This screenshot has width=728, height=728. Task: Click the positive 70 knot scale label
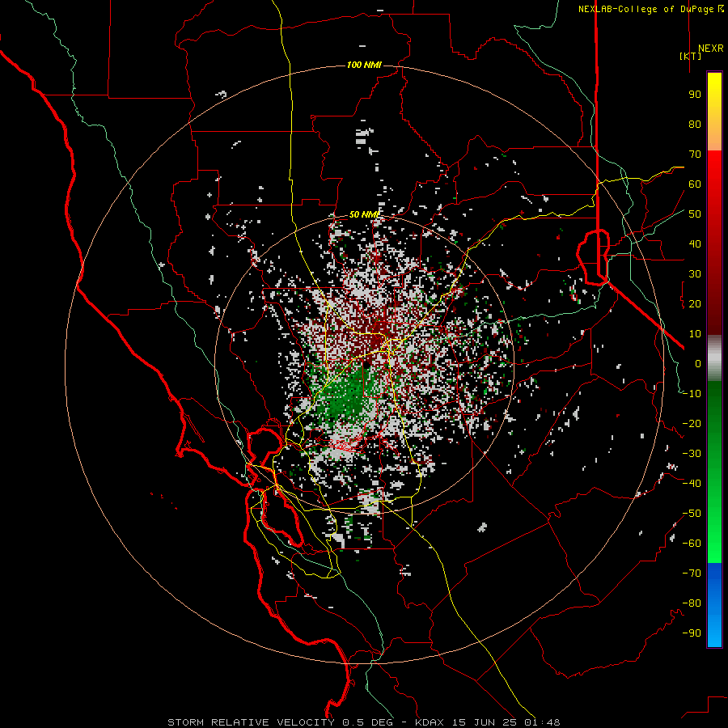695,154
